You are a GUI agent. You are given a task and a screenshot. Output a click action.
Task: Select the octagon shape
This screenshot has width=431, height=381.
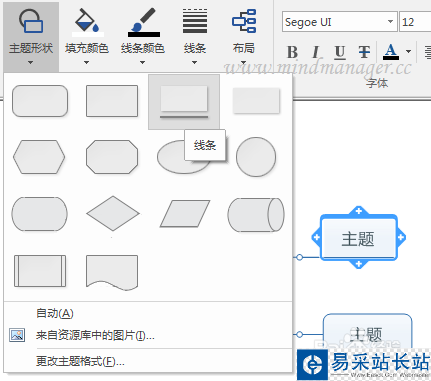click(112, 157)
